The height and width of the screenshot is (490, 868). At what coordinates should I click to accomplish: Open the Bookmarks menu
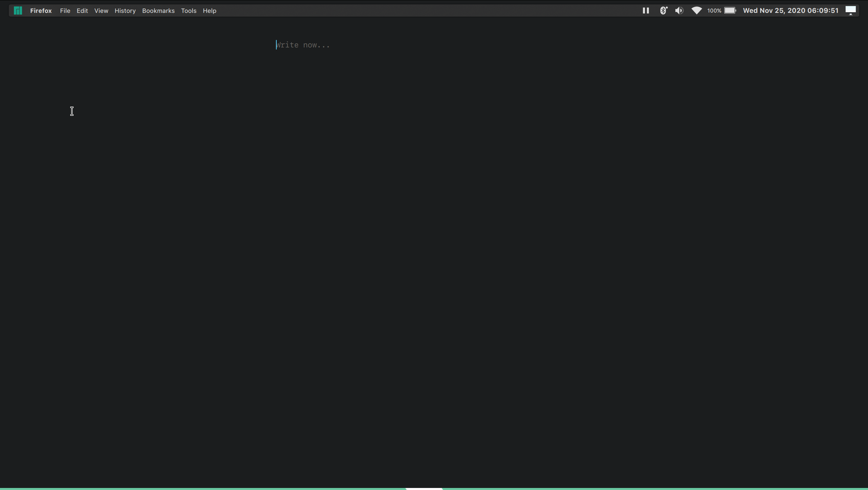158,11
